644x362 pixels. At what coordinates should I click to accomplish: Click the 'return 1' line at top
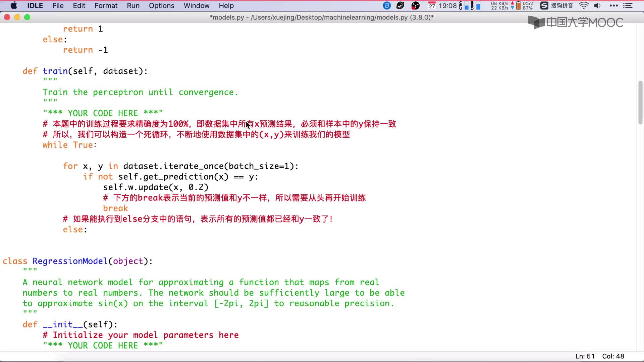click(x=83, y=29)
